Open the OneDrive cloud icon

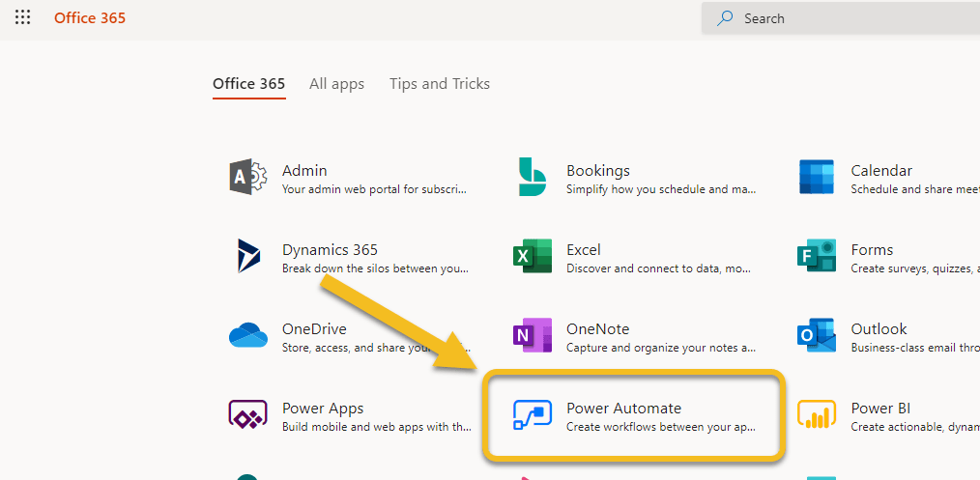coord(248,335)
